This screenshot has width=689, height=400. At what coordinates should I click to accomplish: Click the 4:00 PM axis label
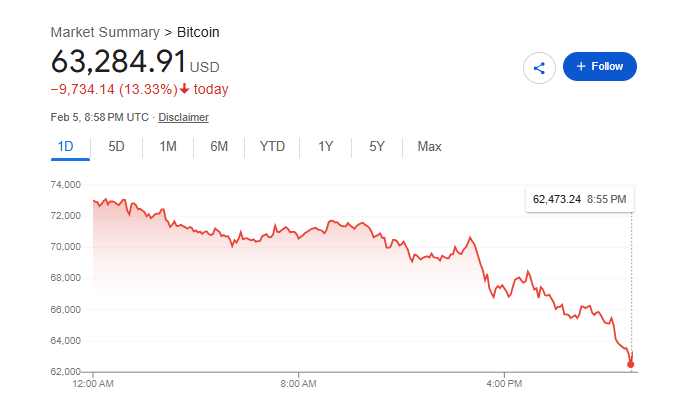504,383
